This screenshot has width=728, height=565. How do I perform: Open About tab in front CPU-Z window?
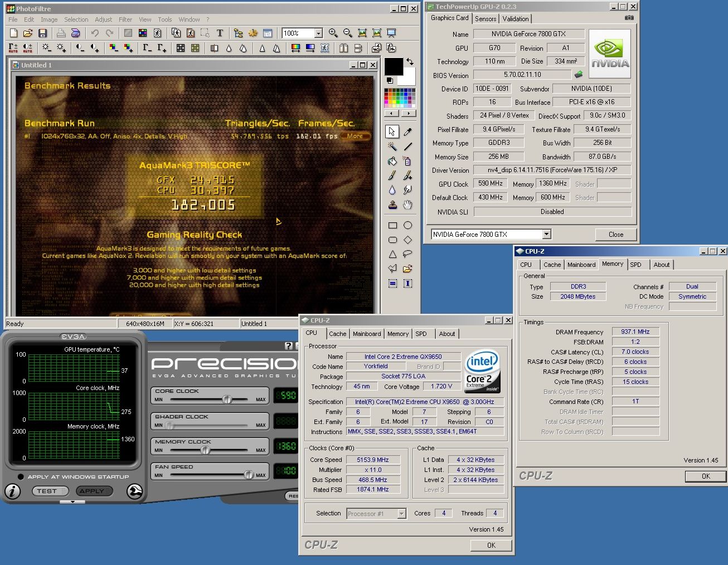pyautogui.click(x=447, y=334)
